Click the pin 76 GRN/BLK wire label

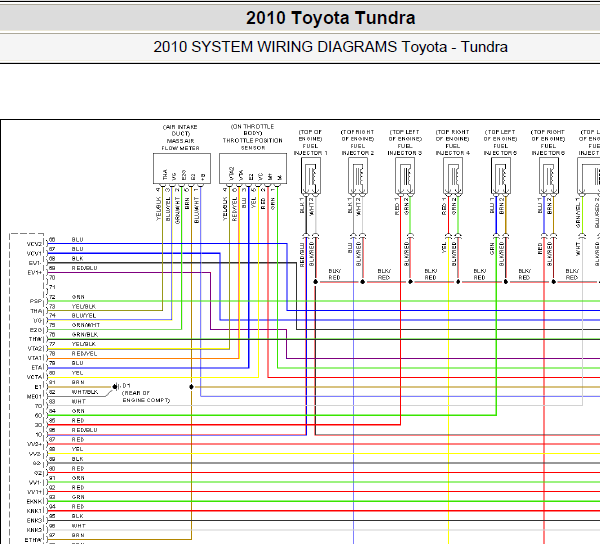click(x=85, y=334)
